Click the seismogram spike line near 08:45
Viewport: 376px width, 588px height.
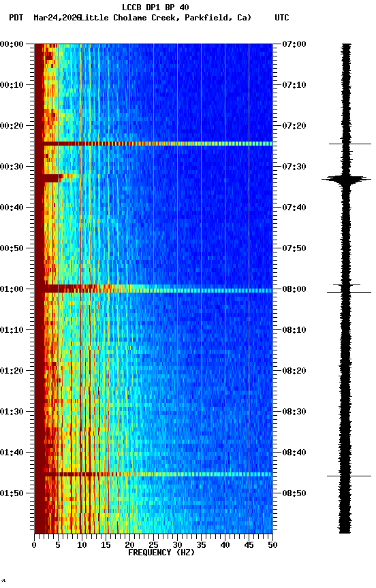[x=349, y=476]
